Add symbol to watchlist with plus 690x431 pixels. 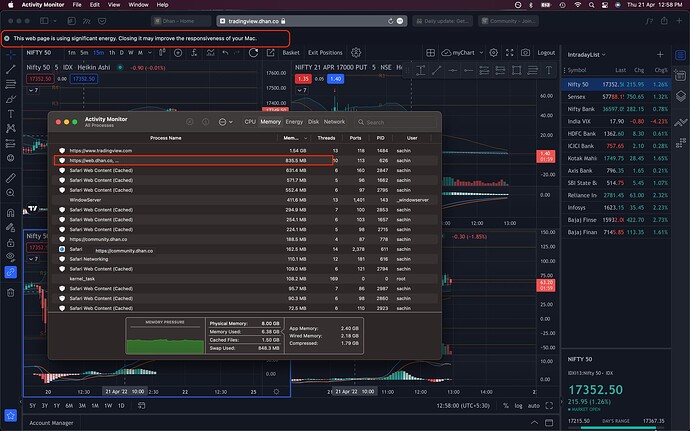click(660, 55)
